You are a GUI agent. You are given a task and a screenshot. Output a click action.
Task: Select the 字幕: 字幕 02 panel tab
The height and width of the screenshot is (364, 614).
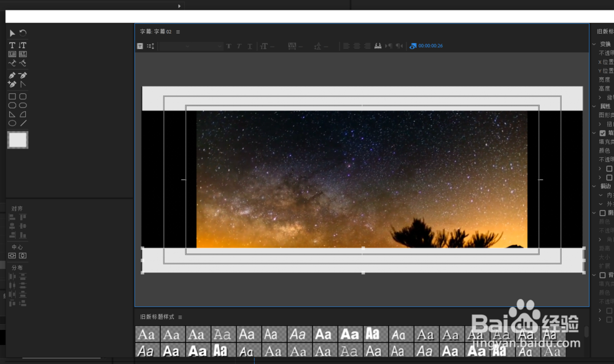click(155, 32)
